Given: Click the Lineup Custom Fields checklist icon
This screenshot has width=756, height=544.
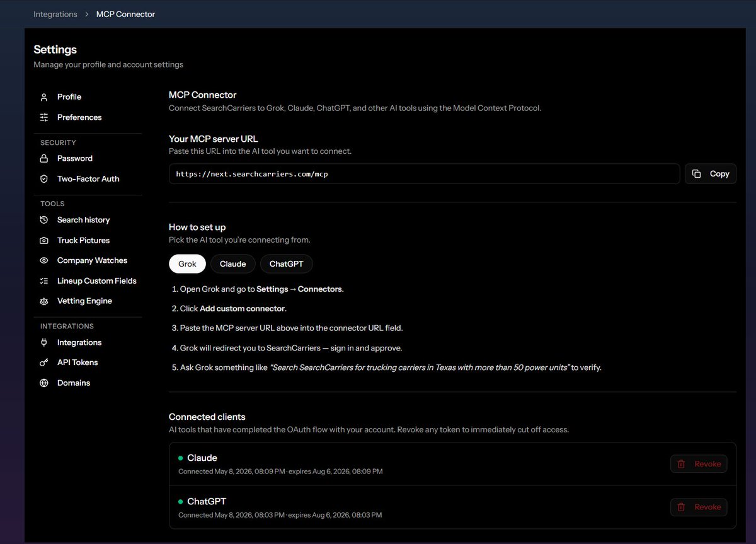Looking at the screenshot, I should click(44, 281).
